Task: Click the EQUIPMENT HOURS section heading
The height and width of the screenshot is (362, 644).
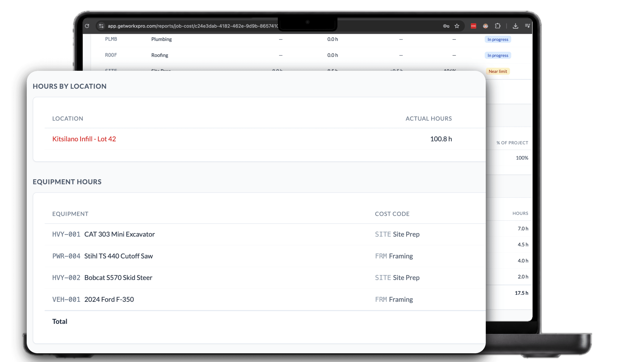Action: [67, 182]
